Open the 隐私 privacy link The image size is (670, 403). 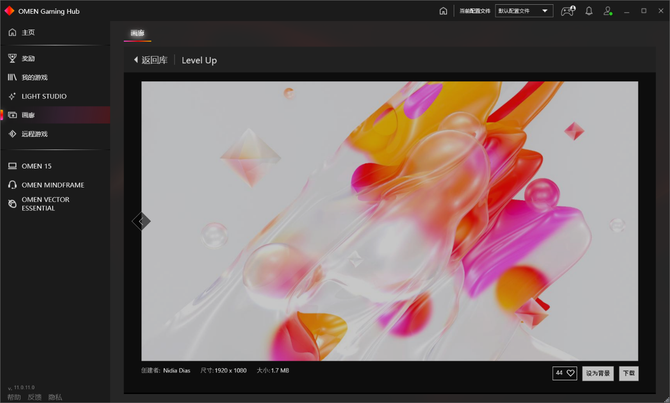click(x=55, y=397)
